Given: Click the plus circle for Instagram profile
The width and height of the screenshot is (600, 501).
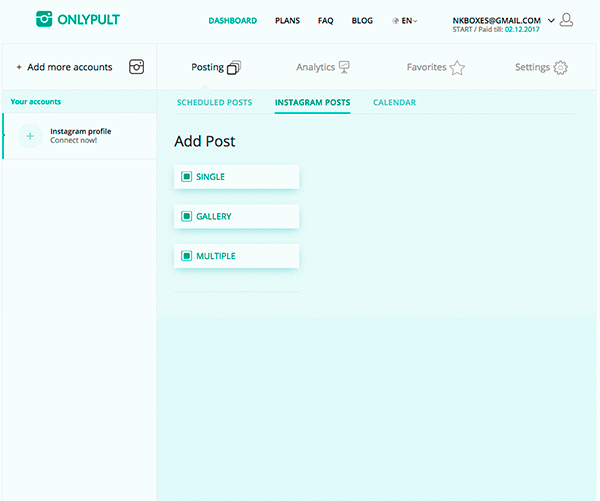Looking at the screenshot, I should click(x=30, y=136).
